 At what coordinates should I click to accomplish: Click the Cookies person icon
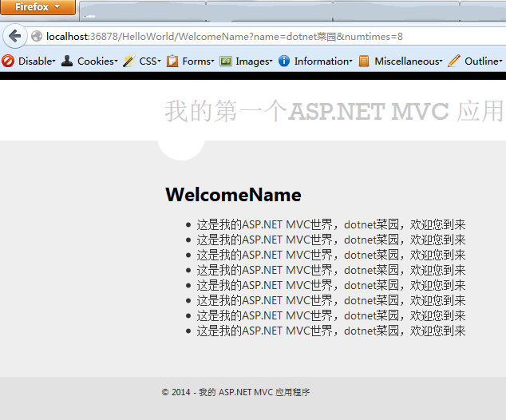(x=67, y=61)
